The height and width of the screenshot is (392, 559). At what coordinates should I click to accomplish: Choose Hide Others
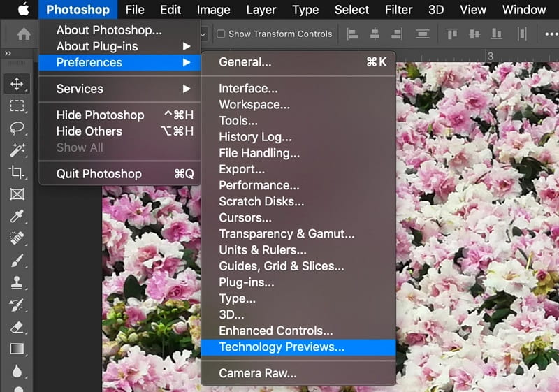[119, 131]
